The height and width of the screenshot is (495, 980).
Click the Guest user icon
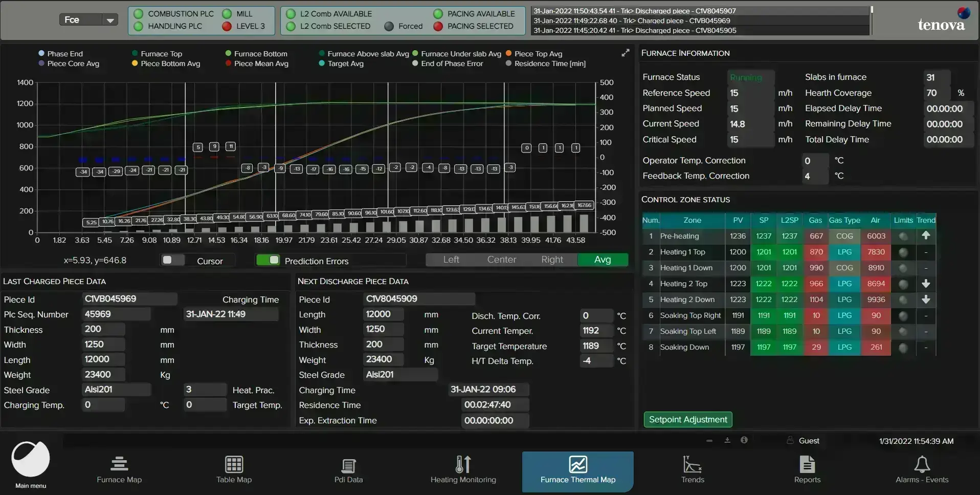(790, 440)
